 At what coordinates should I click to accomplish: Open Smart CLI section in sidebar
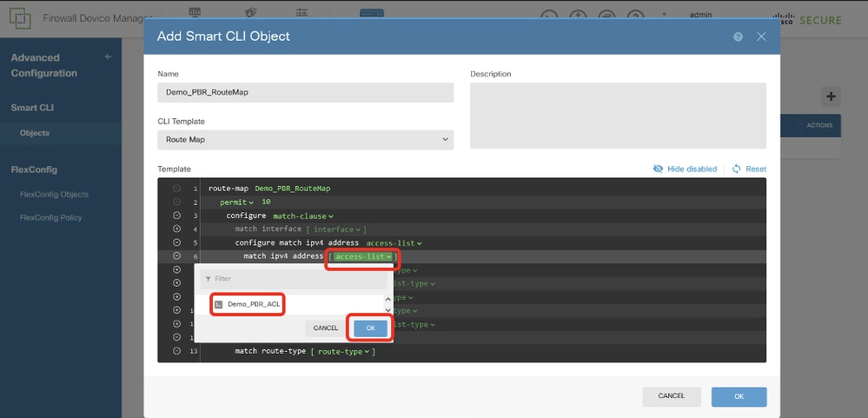[x=32, y=108]
